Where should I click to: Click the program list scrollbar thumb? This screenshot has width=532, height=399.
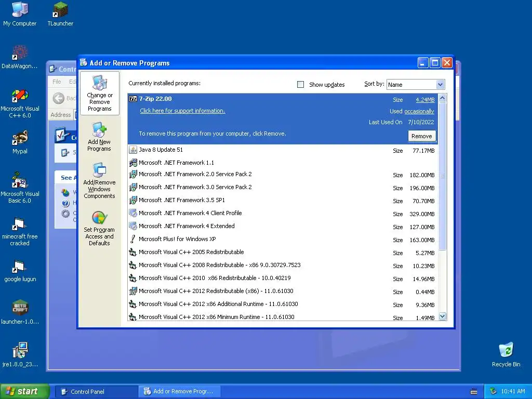(442, 176)
